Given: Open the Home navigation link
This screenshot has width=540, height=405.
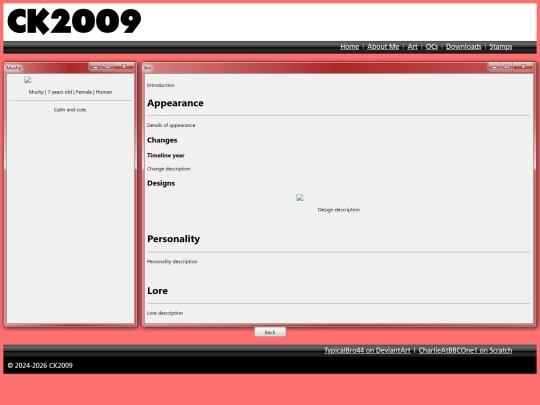Looking at the screenshot, I should pyautogui.click(x=350, y=46).
